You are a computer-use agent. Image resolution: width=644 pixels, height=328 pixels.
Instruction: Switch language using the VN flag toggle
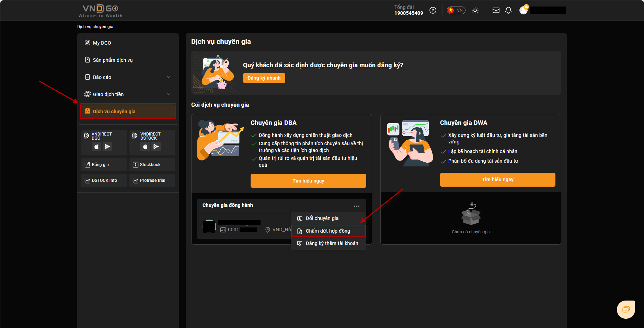point(456,10)
